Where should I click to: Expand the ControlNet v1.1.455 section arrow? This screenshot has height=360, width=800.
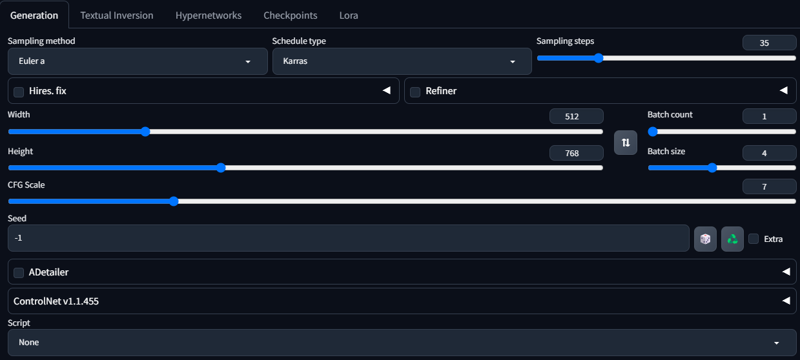click(786, 301)
